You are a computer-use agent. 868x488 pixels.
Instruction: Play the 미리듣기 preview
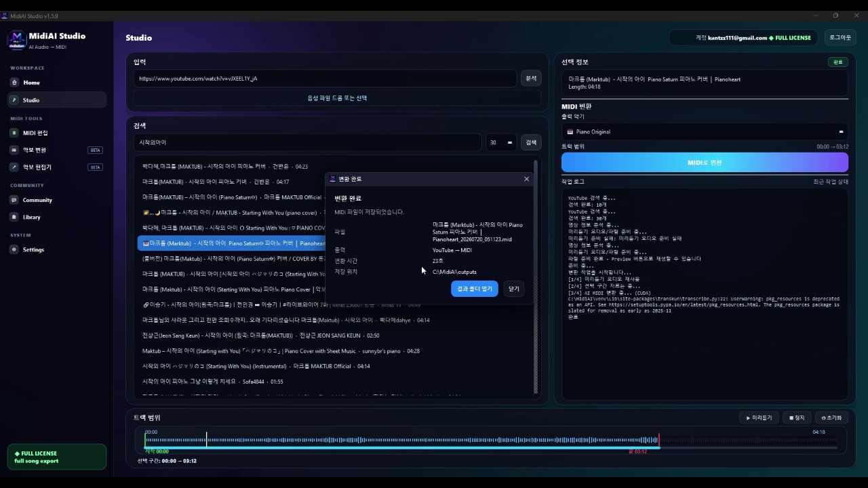click(759, 418)
